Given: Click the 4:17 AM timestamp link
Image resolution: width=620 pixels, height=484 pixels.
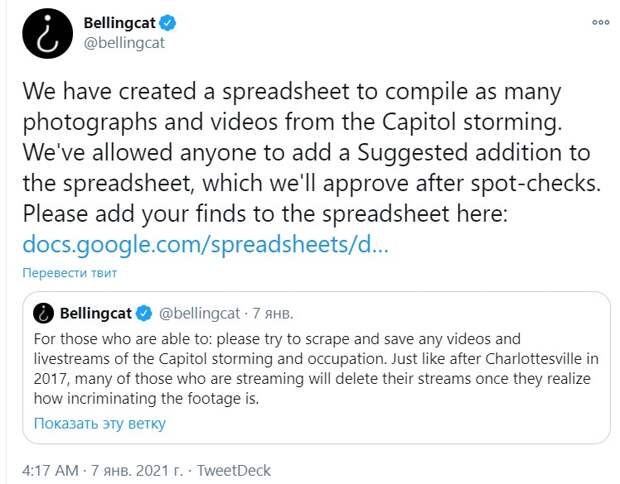Looking at the screenshot, I should pyautogui.click(x=51, y=471).
